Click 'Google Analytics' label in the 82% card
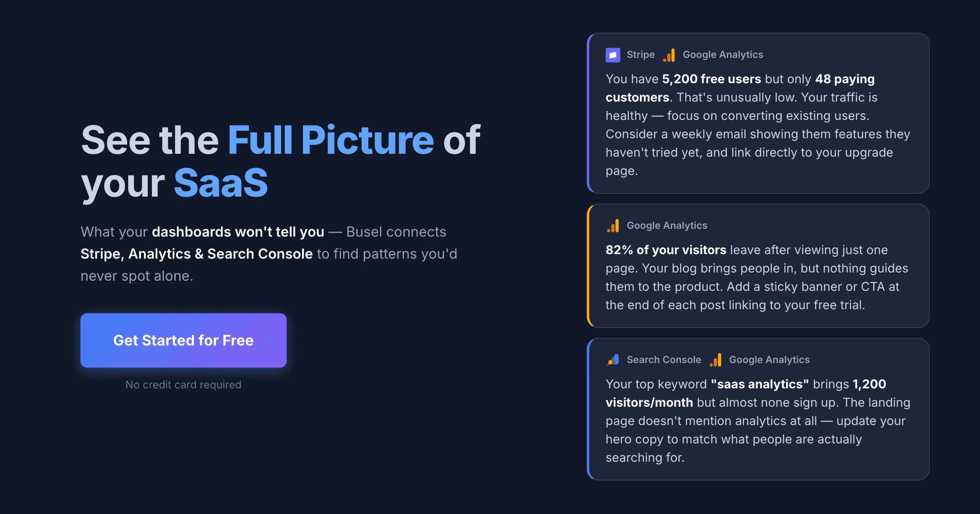The image size is (980, 514). [x=667, y=226]
